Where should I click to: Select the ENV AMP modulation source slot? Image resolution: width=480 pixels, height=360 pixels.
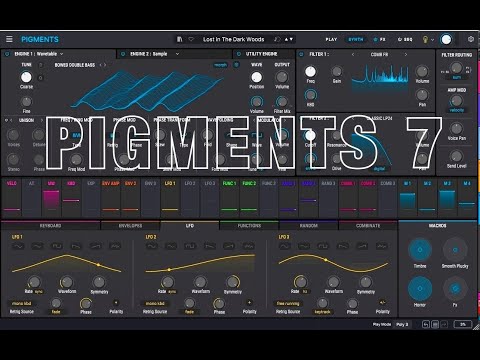pyautogui.click(x=111, y=197)
